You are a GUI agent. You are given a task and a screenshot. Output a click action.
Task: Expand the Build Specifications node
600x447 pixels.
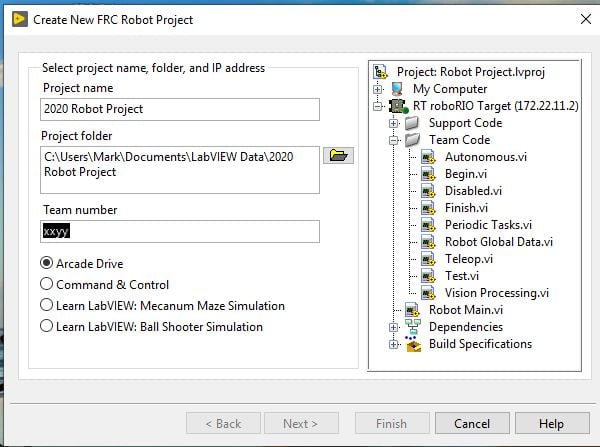click(x=393, y=344)
